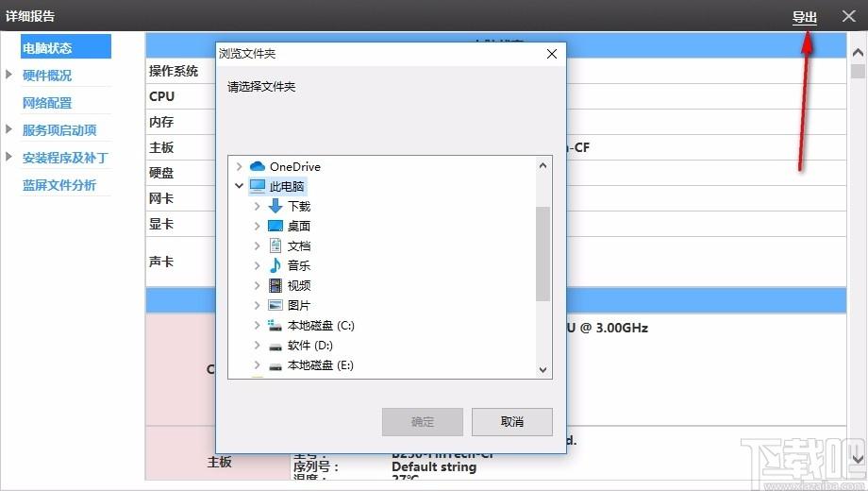This screenshot has width=868, height=491.
Task: Click the 网卡 row label
Action: (x=161, y=198)
